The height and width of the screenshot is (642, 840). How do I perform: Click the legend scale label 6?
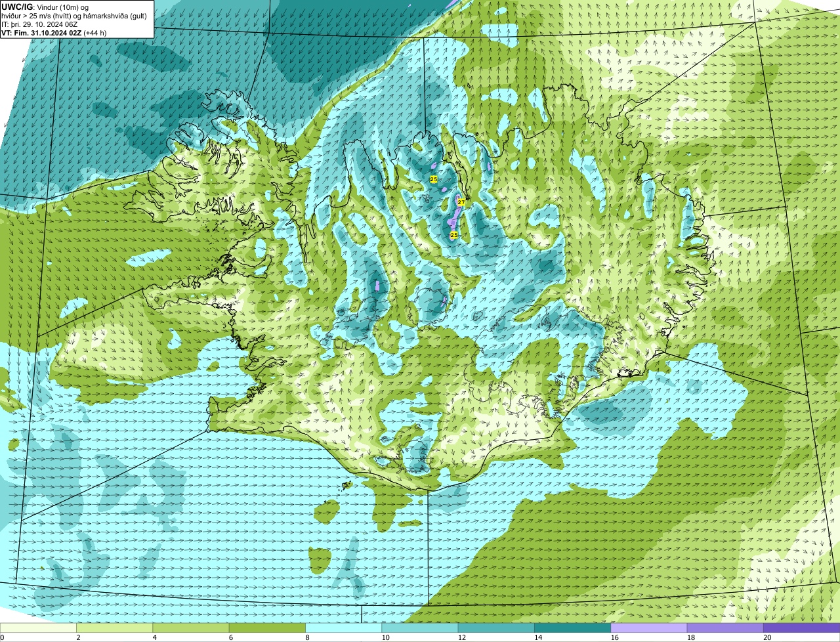[231, 637]
